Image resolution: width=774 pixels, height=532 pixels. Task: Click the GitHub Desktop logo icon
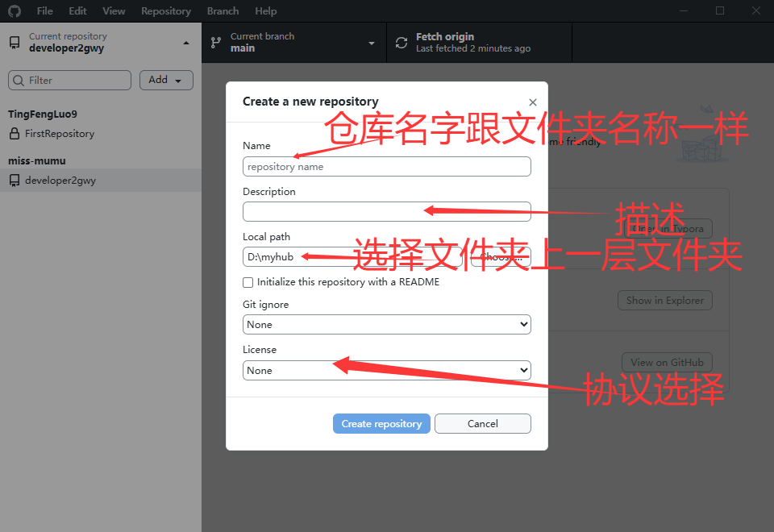pos(15,11)
